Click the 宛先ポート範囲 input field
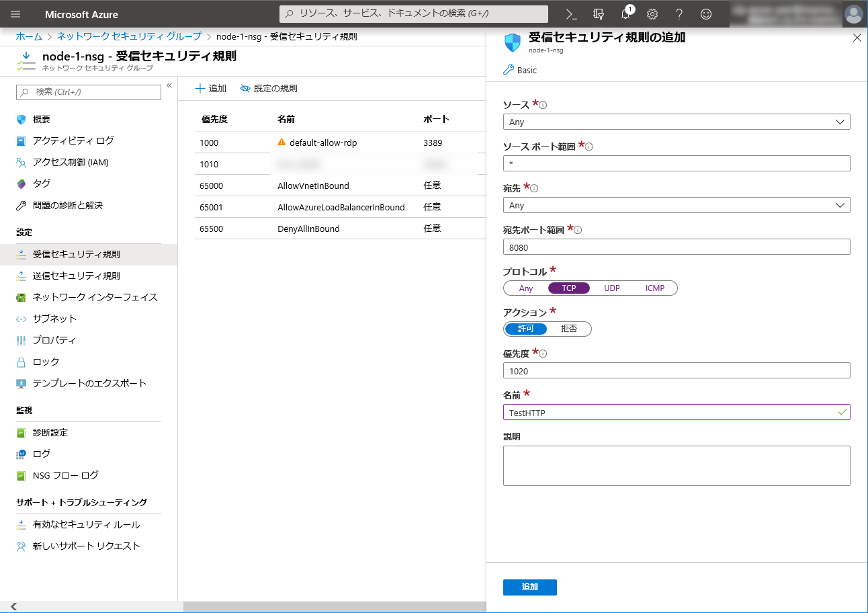This screenshot has width=868, height=613. coord(676,247)
